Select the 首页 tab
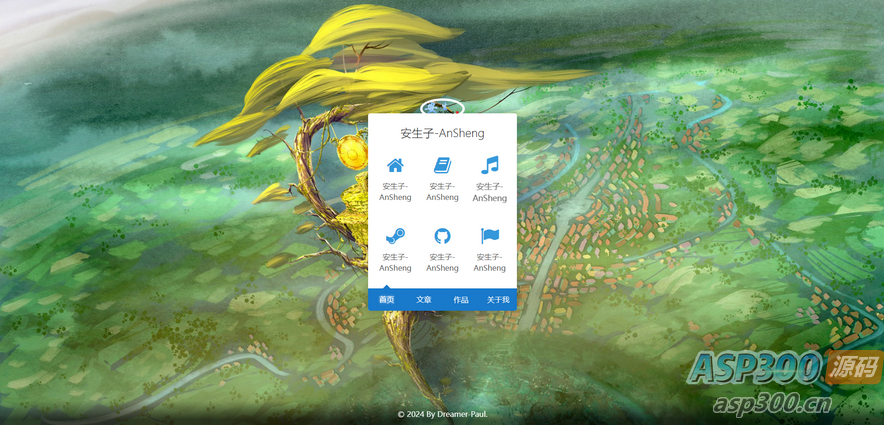Image resolution: width=884 pixels, height=425 pixels. coord(386,300)
